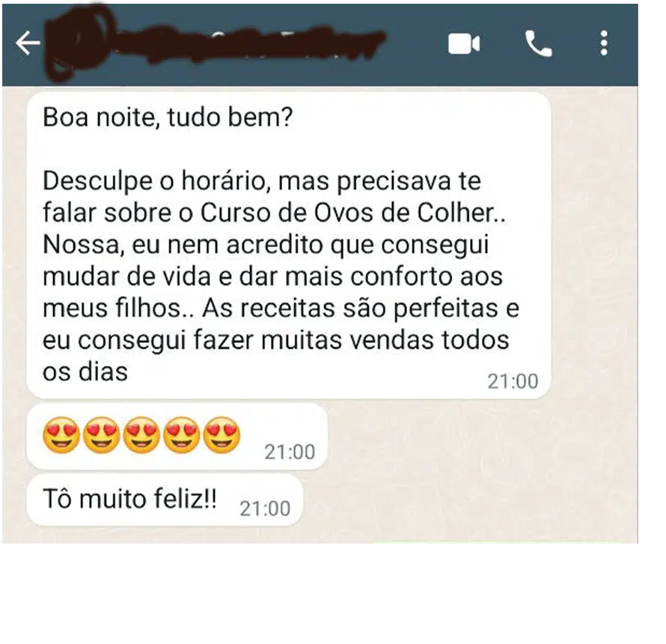This screenshot has width=666, height=644.
Task: Tap the fourth heart-eyes emoji
Action: pos(182,435)
